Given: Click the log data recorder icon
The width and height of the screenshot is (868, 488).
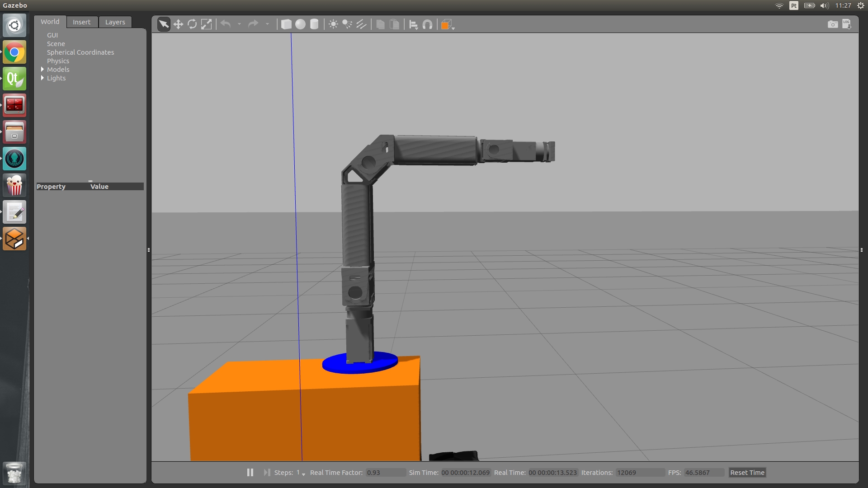Looking at the screenshot, I should [x=847, y=24].
